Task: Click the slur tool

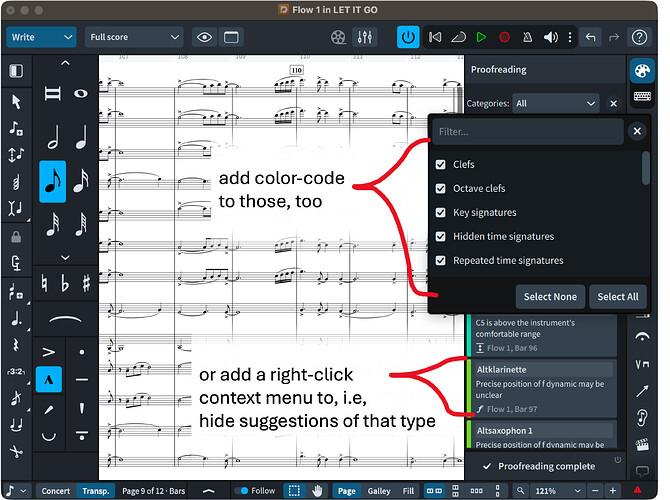Action: click(x=65, y=319)
